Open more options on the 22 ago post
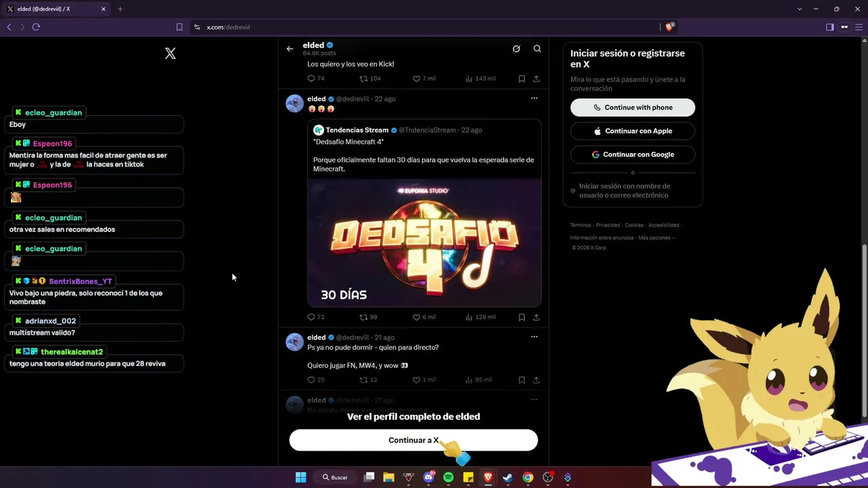 [x=534, y=98]
